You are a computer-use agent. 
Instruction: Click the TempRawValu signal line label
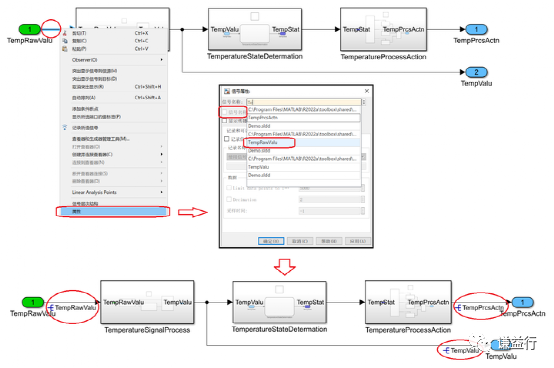76,308
